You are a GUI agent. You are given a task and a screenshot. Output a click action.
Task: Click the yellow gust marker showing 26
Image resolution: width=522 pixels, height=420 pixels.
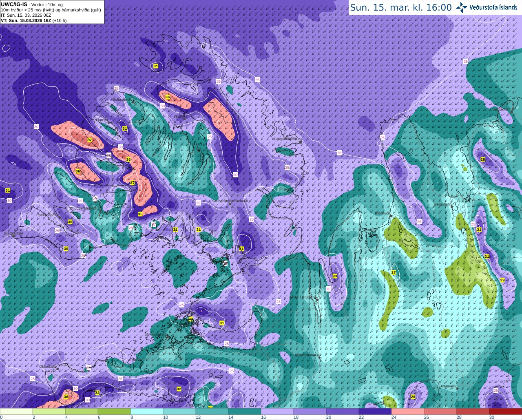click(413, 397)
